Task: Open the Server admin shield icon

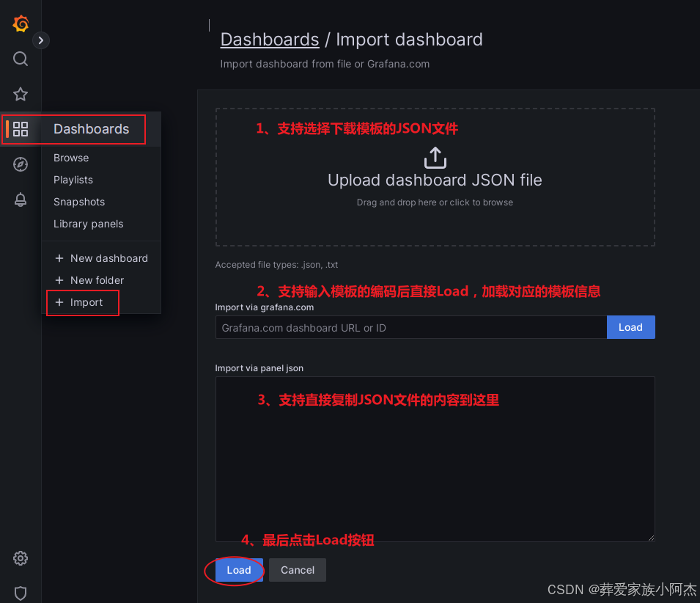Action: (x=21, y=593)
